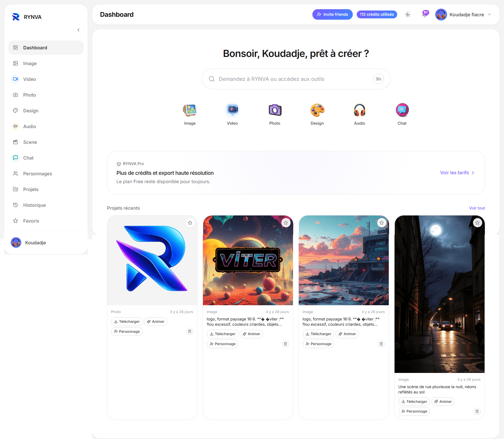Click Télécharger on seaside sunset card

click(318, 334)
